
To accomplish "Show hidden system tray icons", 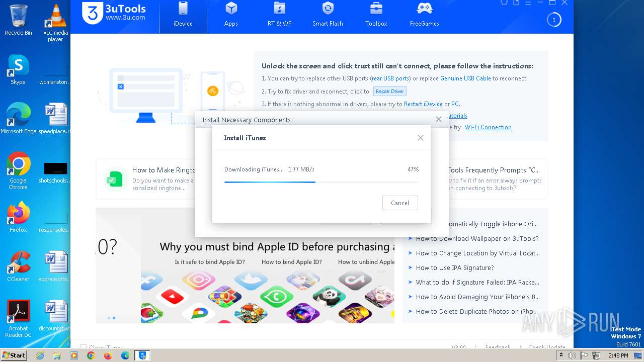I will 561,355.
